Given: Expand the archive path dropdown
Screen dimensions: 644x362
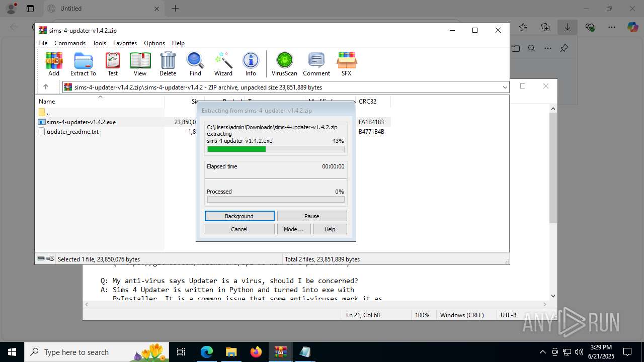Looking at the screenshot, I should tap(505, 87).
